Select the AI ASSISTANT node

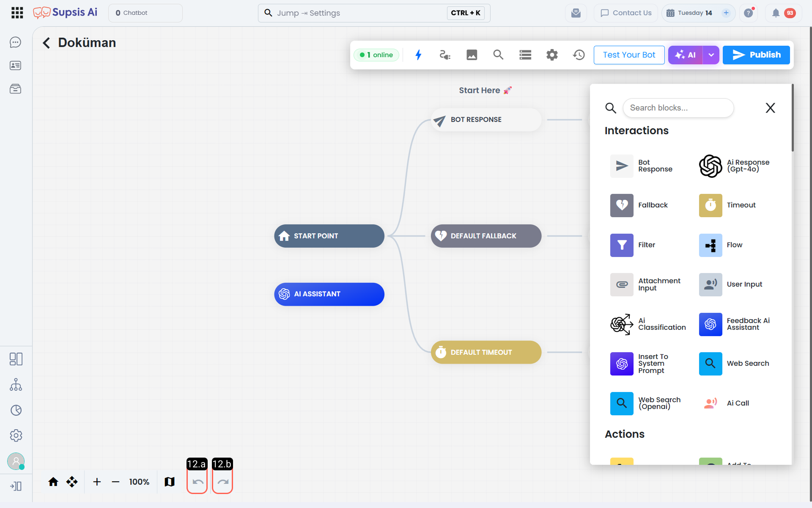329,294
